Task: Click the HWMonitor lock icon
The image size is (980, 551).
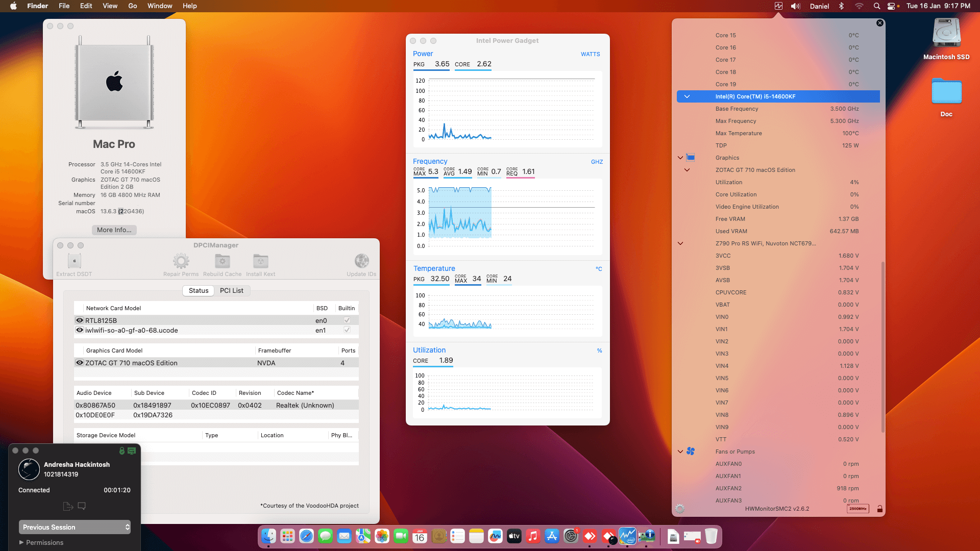Action: pos(879,509)
